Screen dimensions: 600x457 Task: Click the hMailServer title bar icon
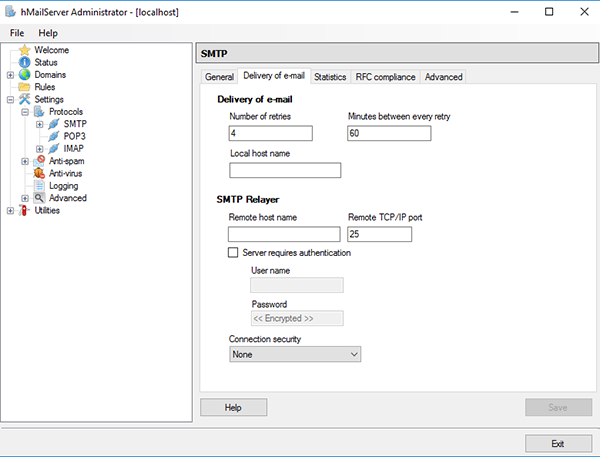click(10, 12)
